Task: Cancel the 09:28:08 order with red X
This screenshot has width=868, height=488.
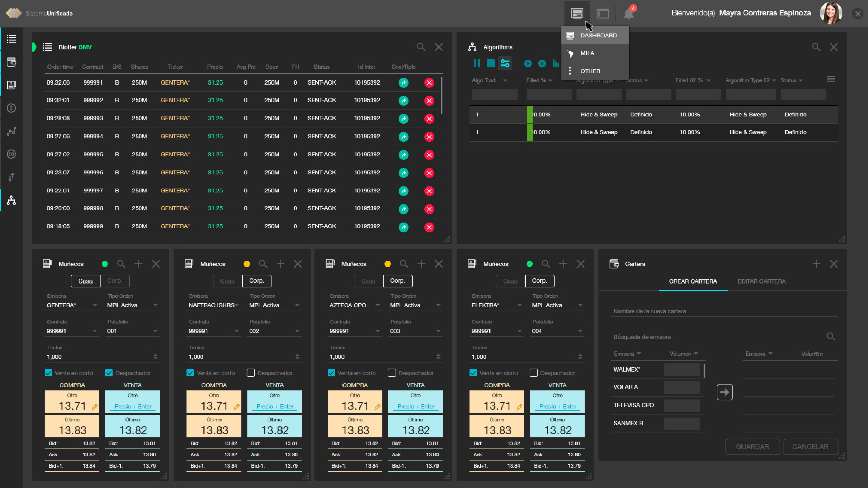Action: [429, 119]
